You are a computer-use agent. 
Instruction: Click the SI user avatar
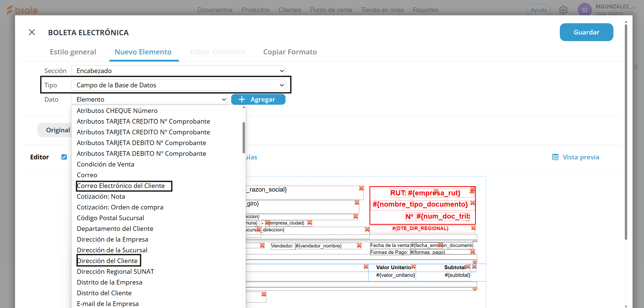(x=584, y=10)
